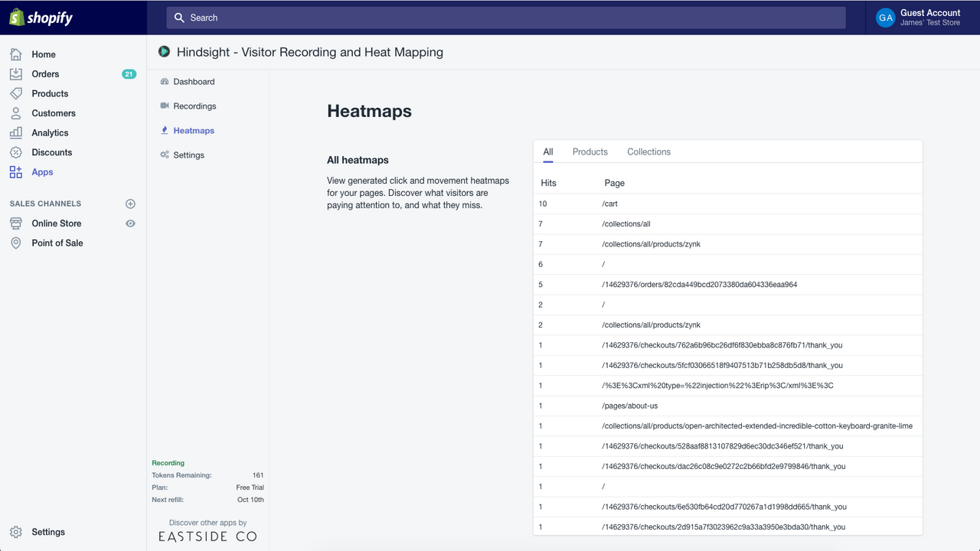
Task: Open the /cart heatmap row
Action: coord(728,204)
